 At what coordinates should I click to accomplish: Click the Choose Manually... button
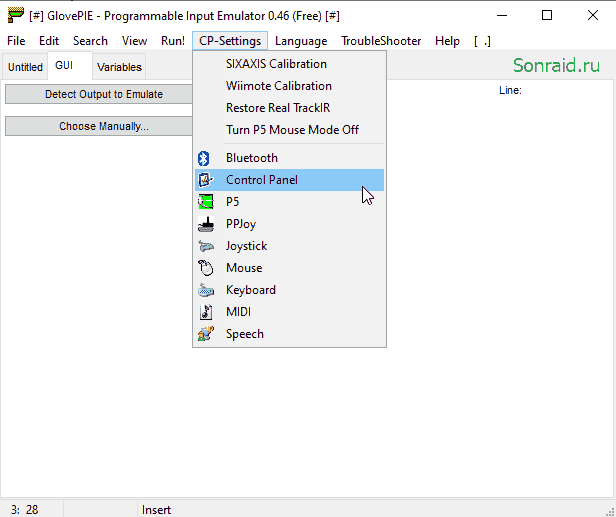pyautogui.click(x=99, y=126)
